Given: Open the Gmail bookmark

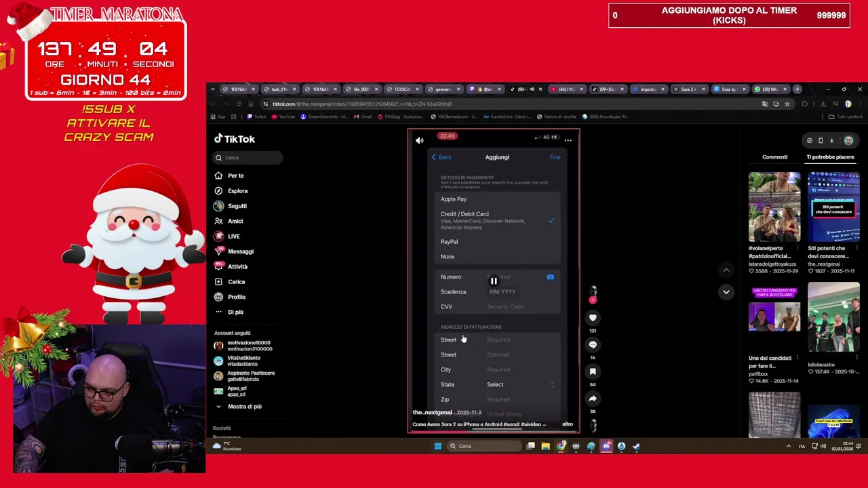Looking at the screenshot, I should coord(363,117).
